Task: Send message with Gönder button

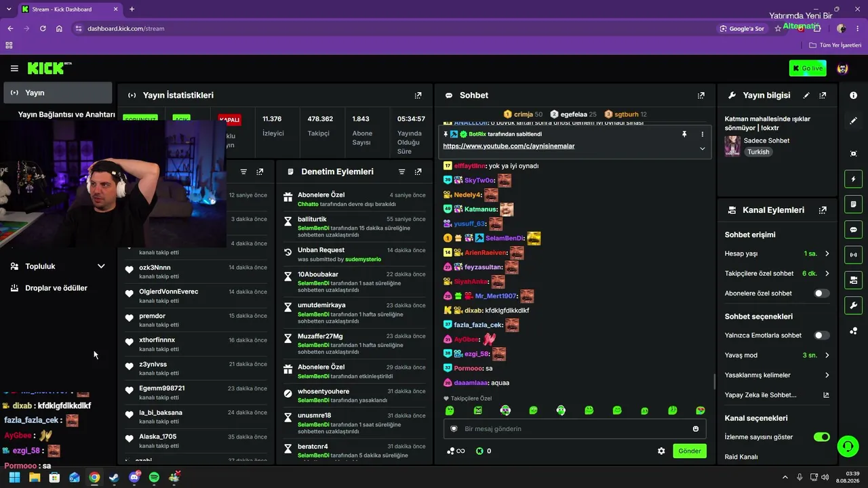Action: tap(690, 451)
